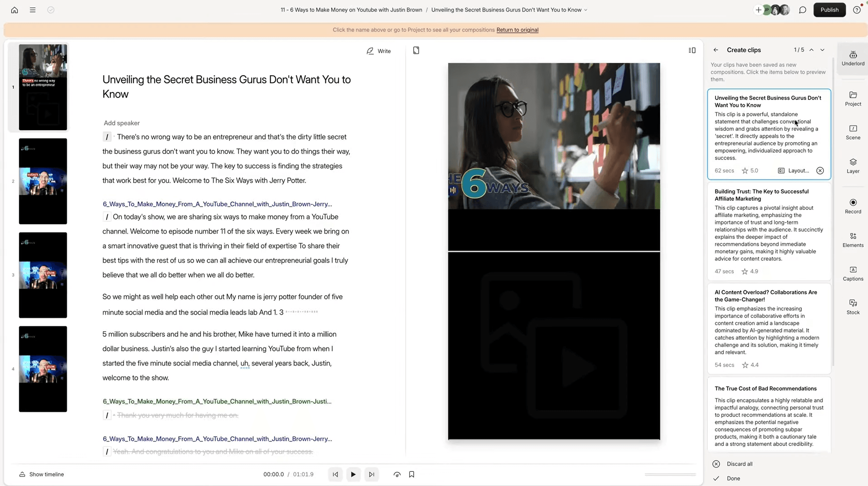
Task: Open comments from the top bar
Action: point(802,10)
